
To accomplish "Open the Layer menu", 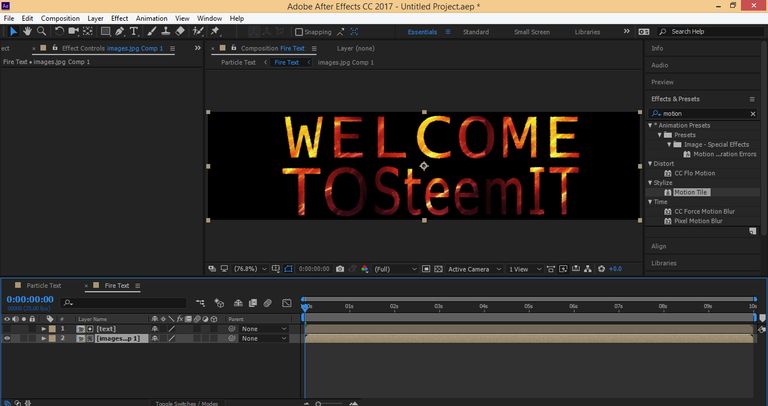I will 95,18.
